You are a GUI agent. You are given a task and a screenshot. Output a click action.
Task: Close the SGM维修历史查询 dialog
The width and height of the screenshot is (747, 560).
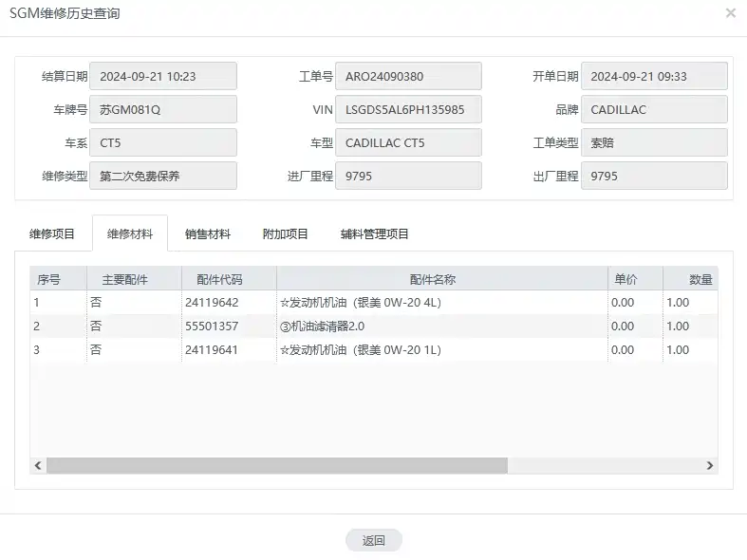[x=730, y=13]
